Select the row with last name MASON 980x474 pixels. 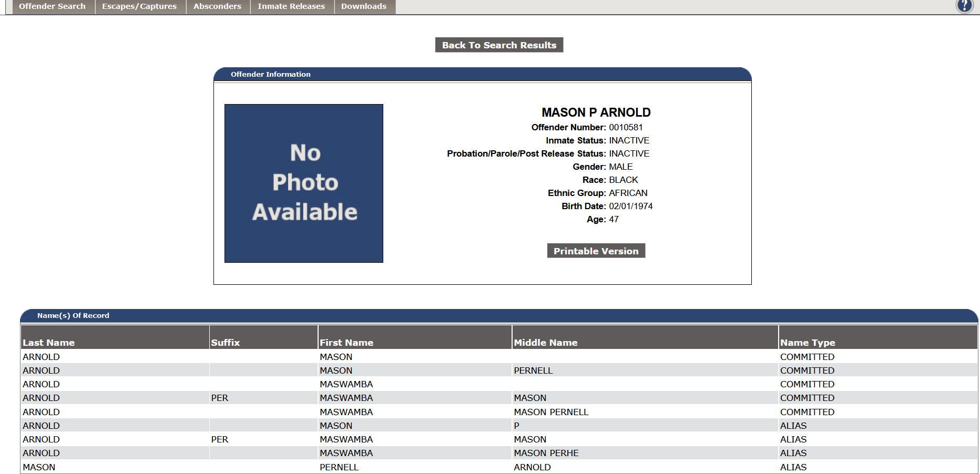(x=39, y=467)
